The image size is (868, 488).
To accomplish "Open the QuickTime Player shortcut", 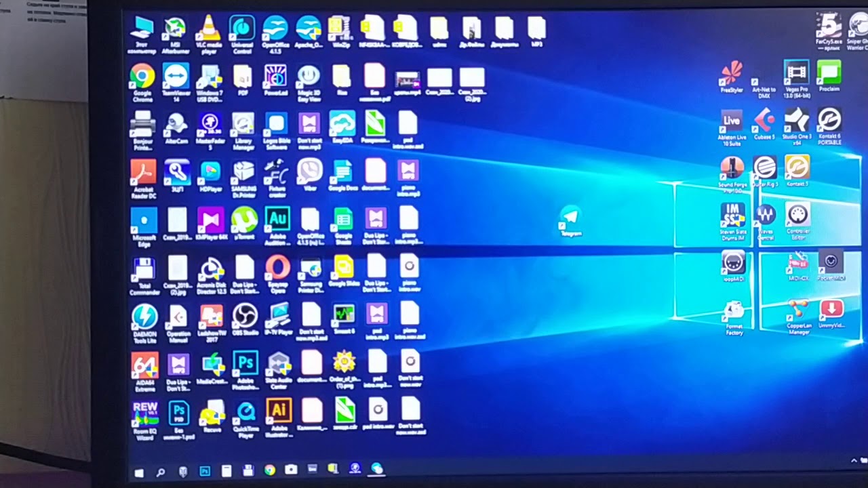I will point(245,420).
